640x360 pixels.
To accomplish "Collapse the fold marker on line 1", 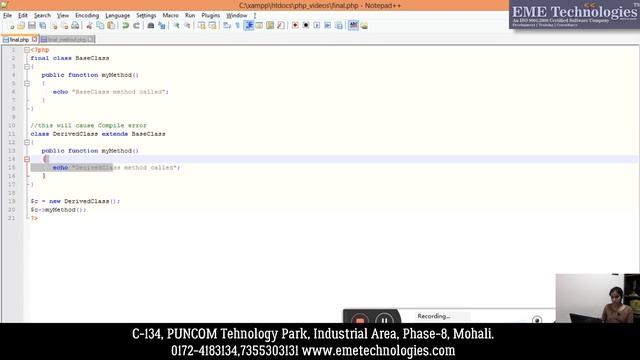I will pyautogui.click(x=27, y=50).
